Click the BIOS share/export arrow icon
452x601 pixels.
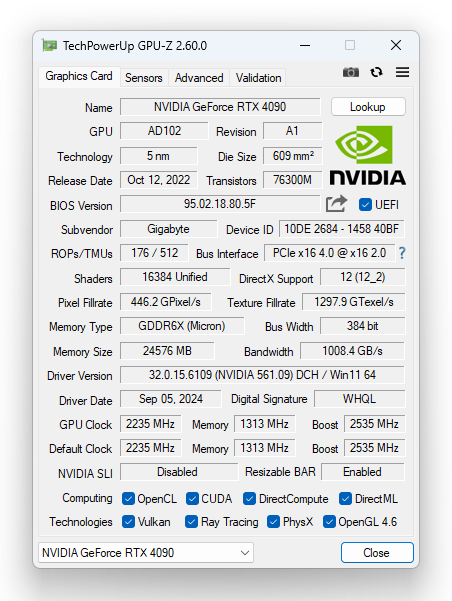[x=336, y=204]
